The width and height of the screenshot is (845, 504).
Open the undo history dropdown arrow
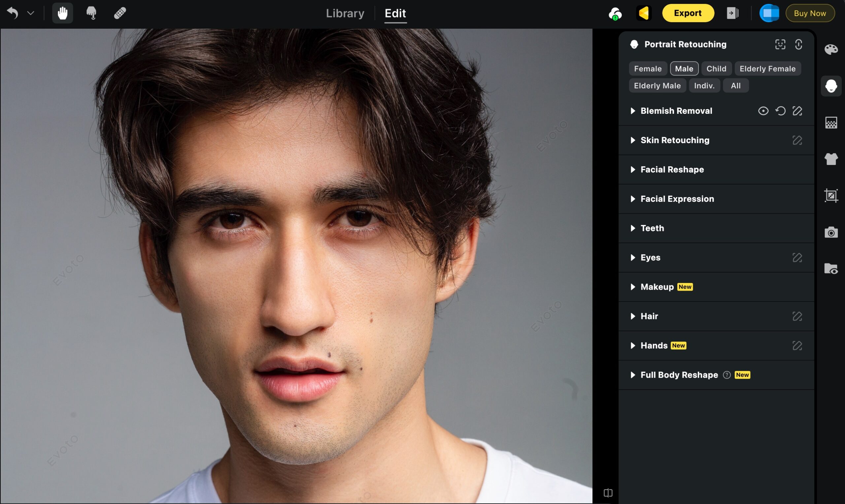[31, 13]
